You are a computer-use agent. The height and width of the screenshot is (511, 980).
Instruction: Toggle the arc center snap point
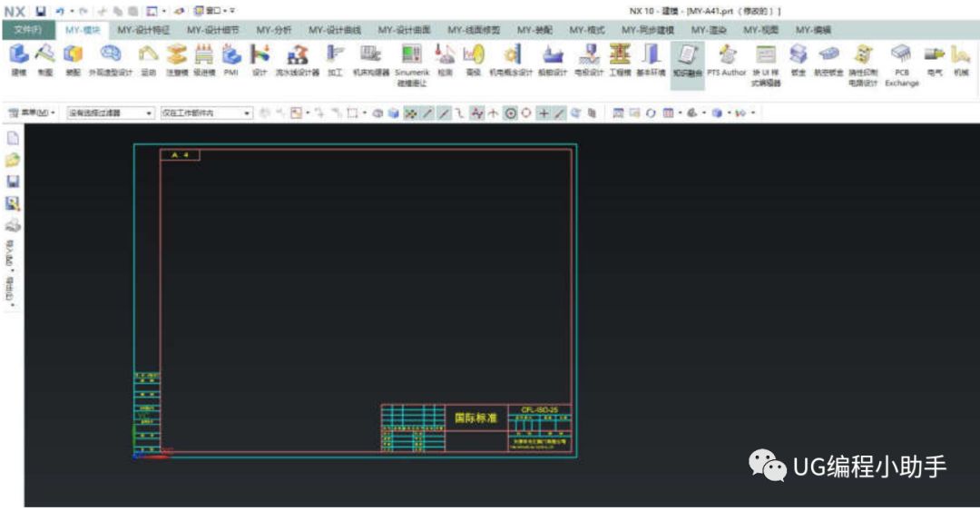point(511,113)
